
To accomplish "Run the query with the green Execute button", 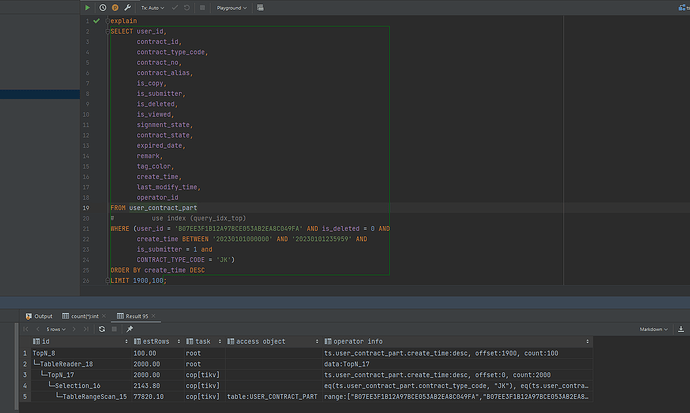I will click(x=87, y=7).
